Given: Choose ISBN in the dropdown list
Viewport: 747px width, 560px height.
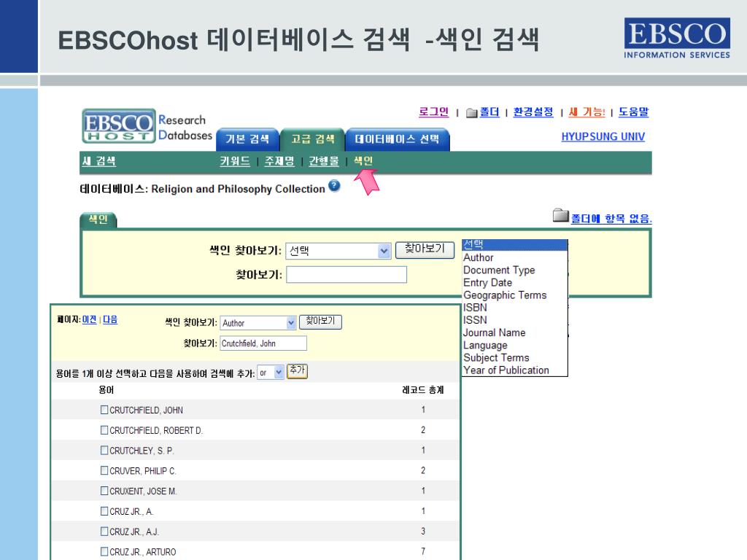Looking at the screenshot, I should point(514,308).
